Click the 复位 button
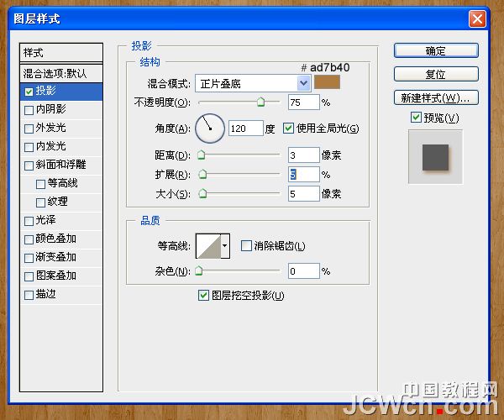The height and width of the screenshot is (420, 504). [436, 74]
